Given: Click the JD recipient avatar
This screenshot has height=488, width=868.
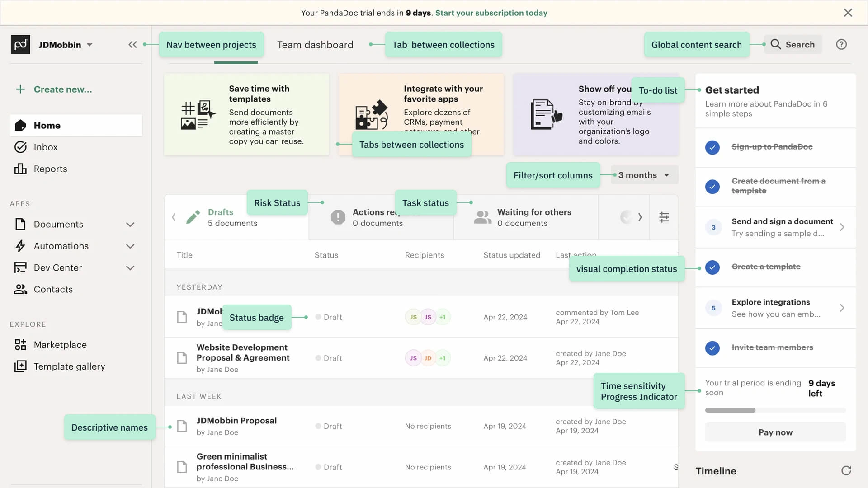Looking at the screenshot, I should (x=428, y=358).
